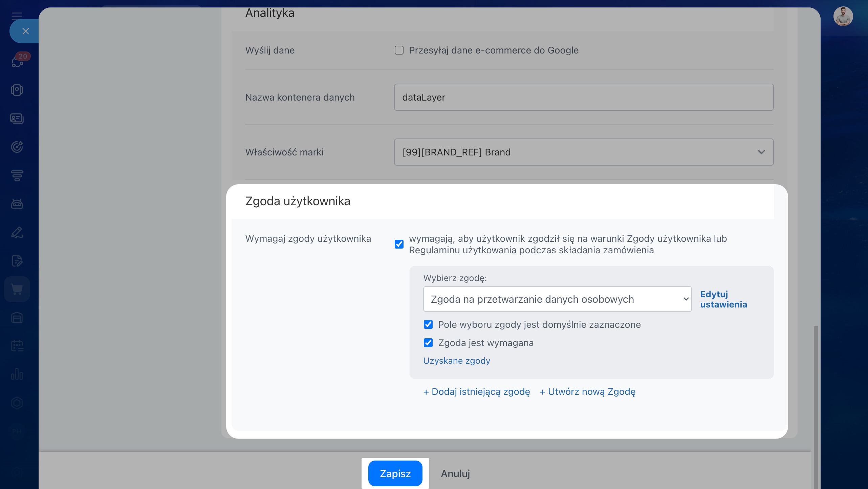Click the dataLayer container name field
The image size is (868, 489).
[x=584, y=97]
